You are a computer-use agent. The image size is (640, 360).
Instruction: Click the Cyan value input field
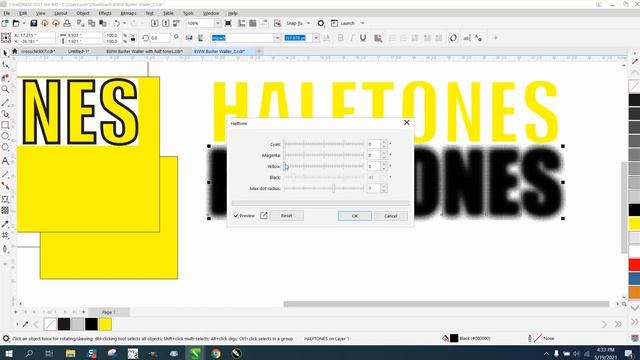(x=374, y=144)
